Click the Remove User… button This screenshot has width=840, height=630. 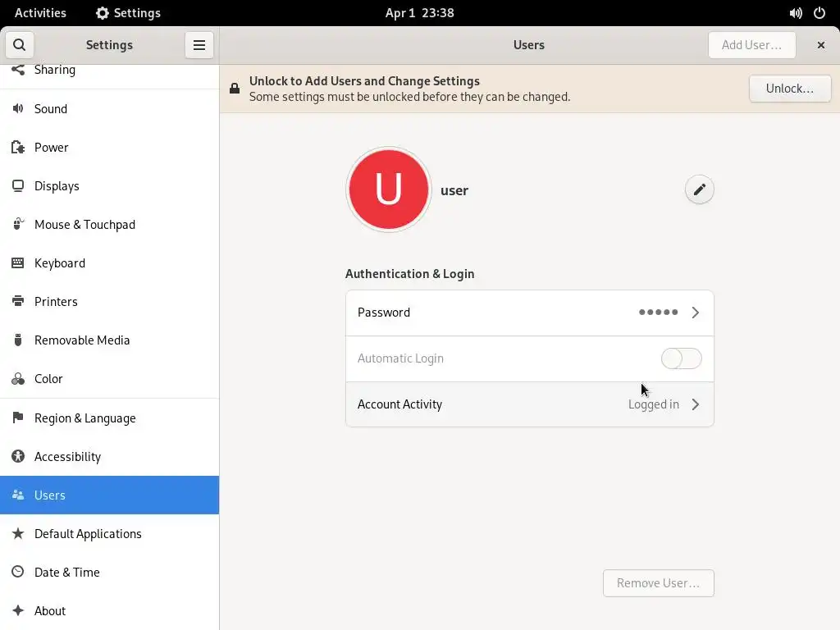(x=658, y=583)
